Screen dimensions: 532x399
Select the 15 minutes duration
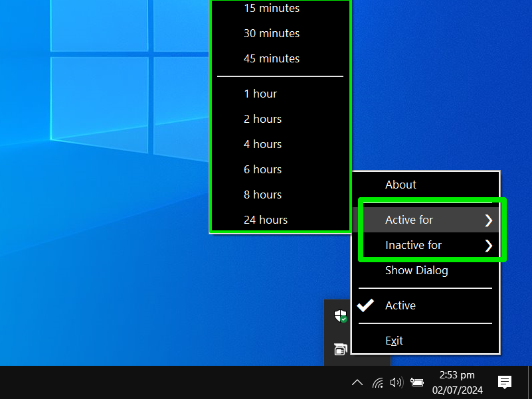[272, 9]
